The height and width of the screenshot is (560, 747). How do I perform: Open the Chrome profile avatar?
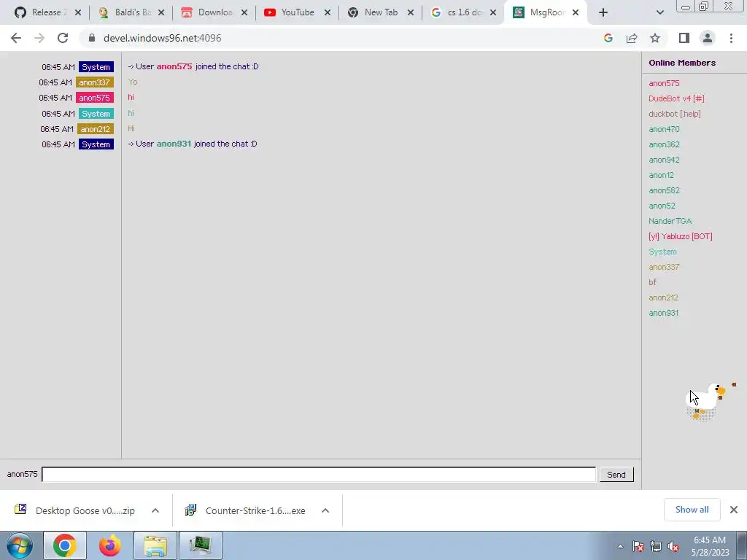[x=708, y=38]
